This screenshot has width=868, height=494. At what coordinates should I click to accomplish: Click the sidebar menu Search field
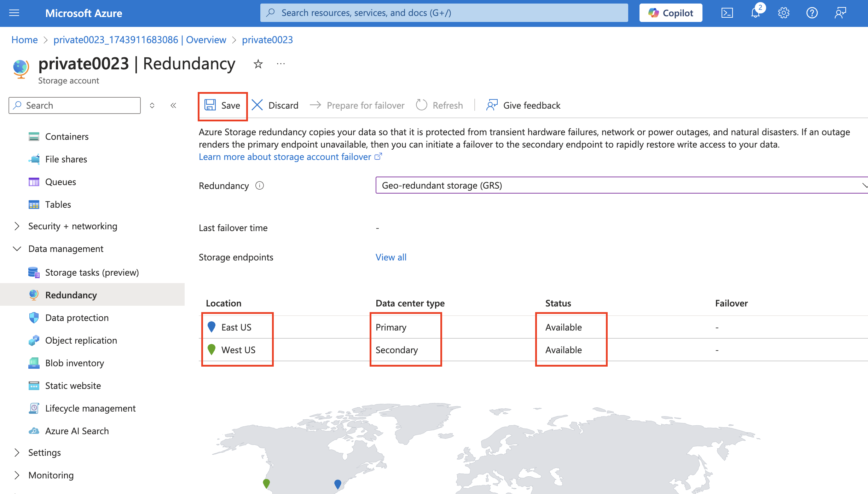point(75,105)
